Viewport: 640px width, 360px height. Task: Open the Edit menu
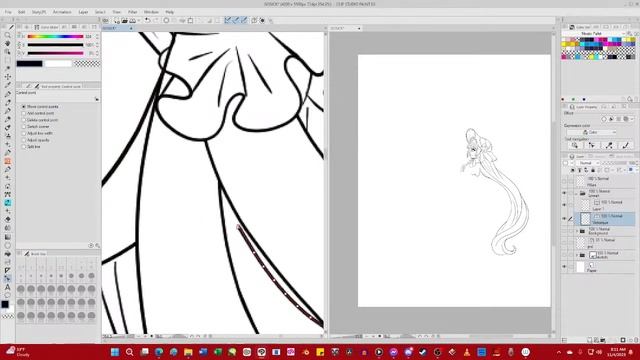click(x=22, y=12)
